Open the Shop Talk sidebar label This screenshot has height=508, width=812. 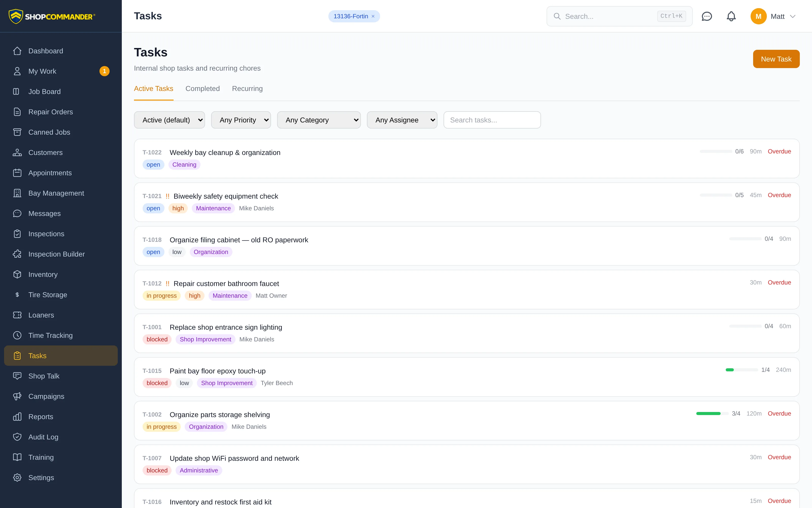[44, 376]
